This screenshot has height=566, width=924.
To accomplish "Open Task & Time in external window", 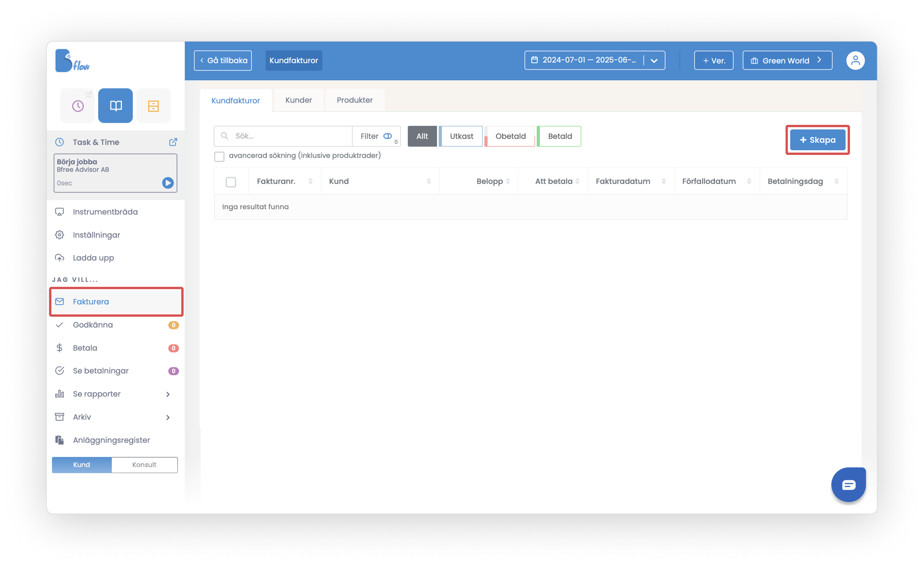I will tap(173, 142).
